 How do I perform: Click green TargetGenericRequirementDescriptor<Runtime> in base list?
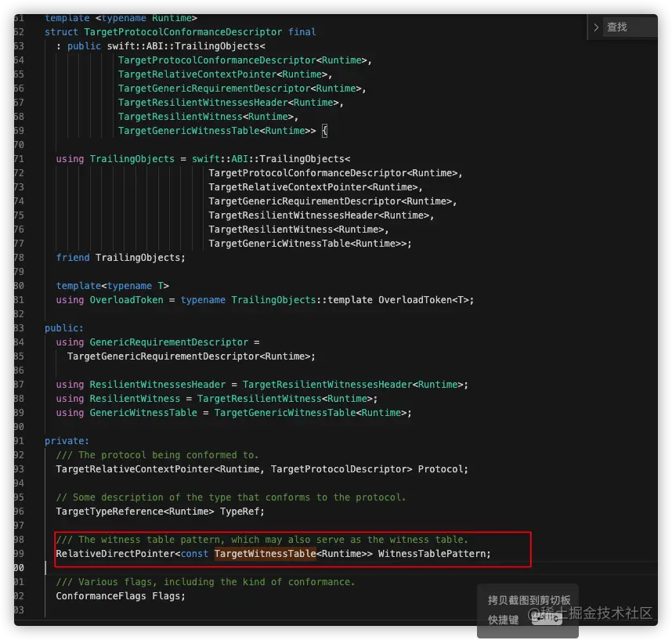pyautogui.click(x=240, y=89)
